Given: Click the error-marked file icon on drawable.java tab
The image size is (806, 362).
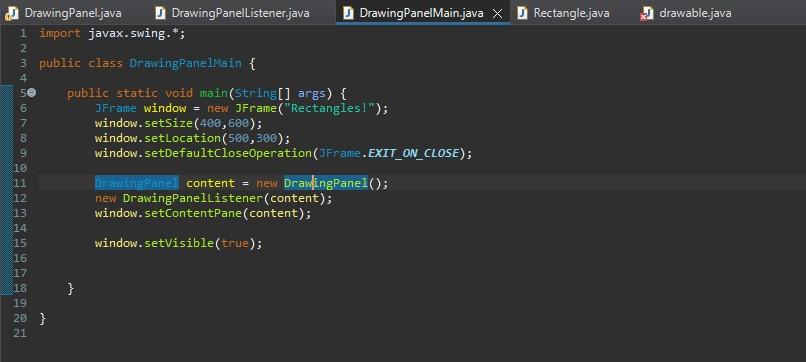Looking at the screenshot, I should pos(647,13).
